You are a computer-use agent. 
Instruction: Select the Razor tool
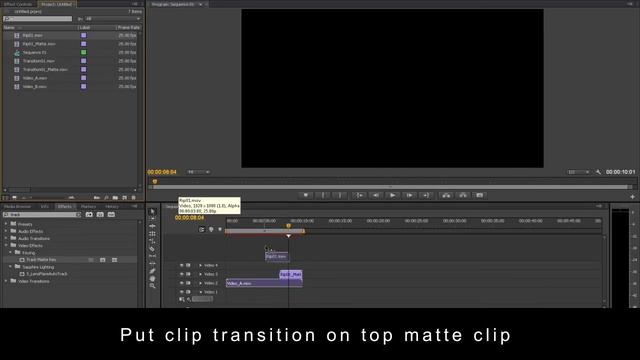coord(152,249)
